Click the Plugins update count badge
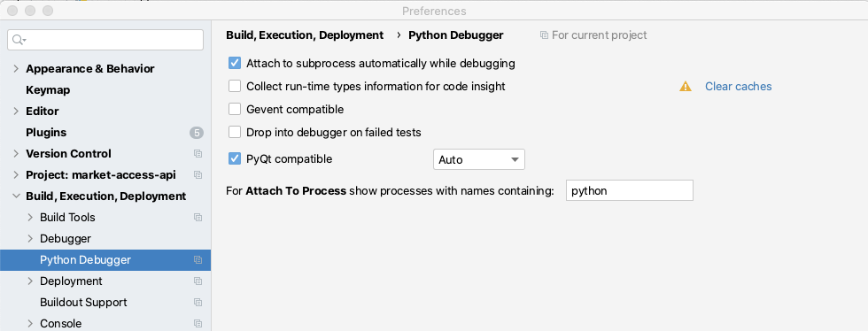Image resolution: width=868 pixels, height=331 pixels. pos(196,133)
